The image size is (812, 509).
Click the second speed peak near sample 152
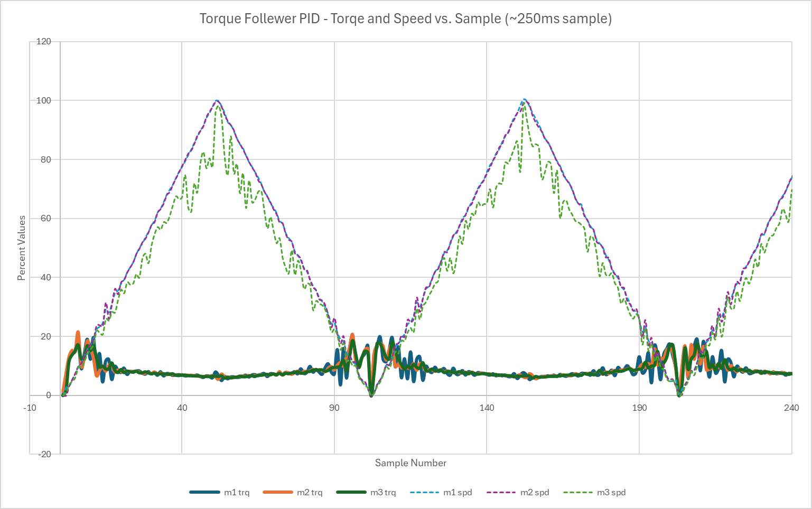tap(524, 99)
